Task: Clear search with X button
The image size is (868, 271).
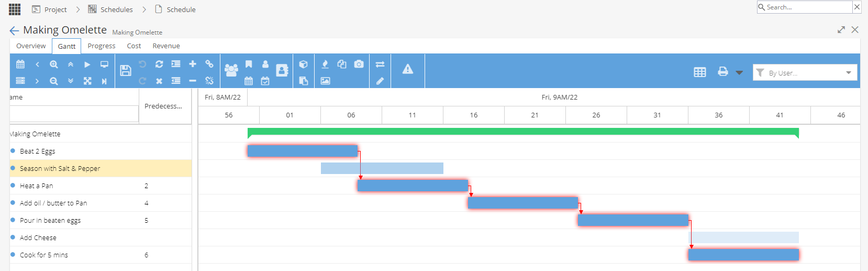Action: click(x=857, y=7)
